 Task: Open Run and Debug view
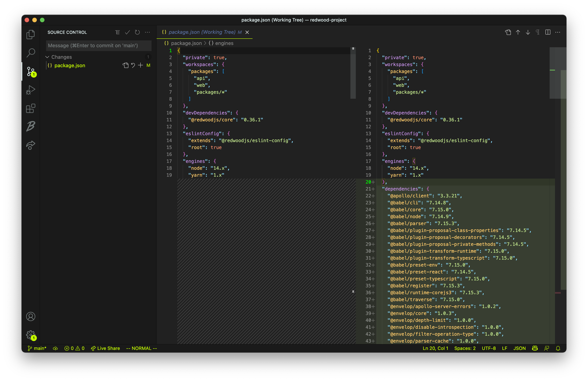point(31,90)
